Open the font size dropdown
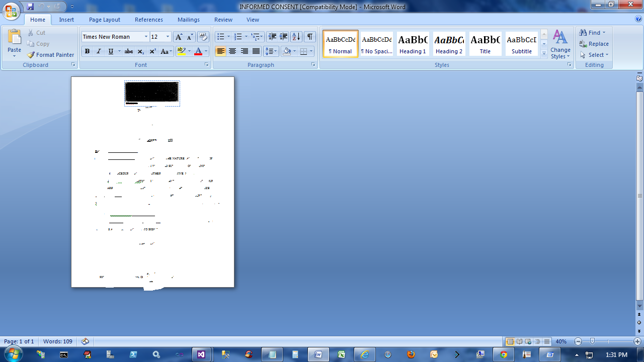The image size is (644, 362). coord(168,37)
